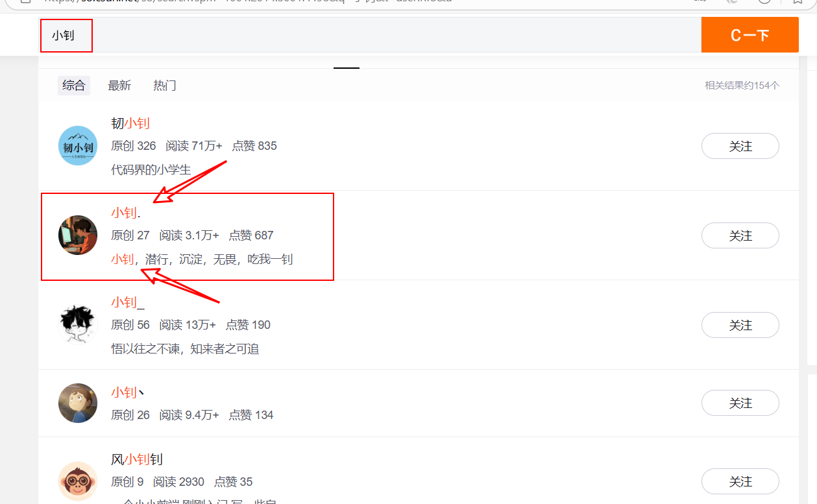The image size is (817, 504).
Task: Open profile name 小钊. with dot
Action: [x=126, y=213]
